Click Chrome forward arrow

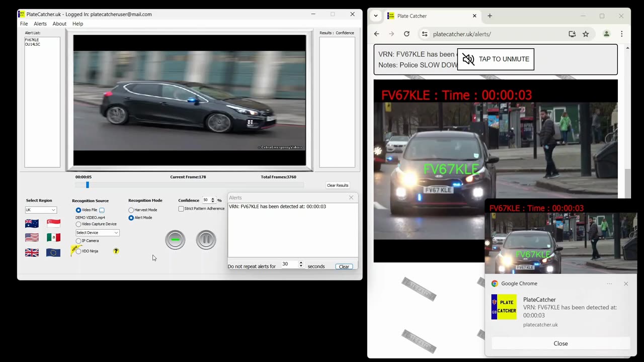[x=391, y=34]
